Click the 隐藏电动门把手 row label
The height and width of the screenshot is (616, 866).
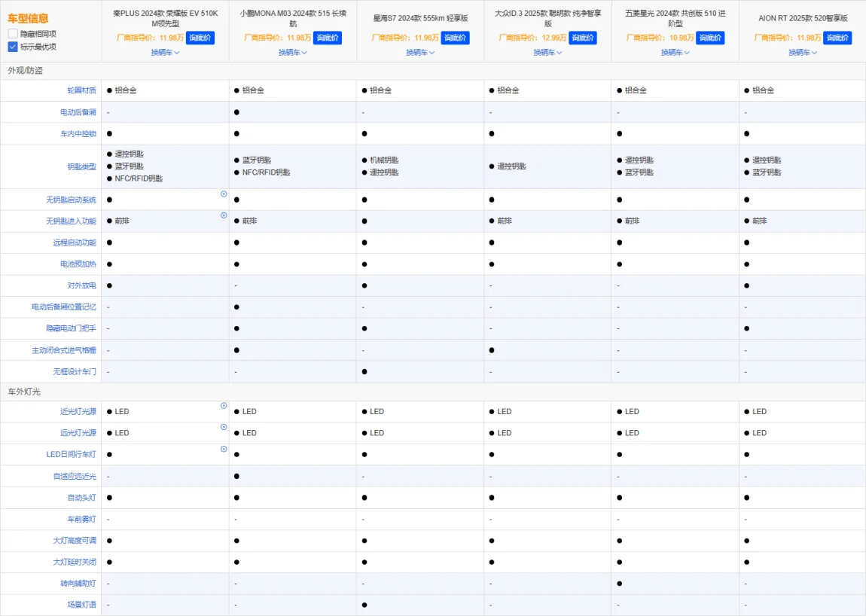tap(72, 328)
